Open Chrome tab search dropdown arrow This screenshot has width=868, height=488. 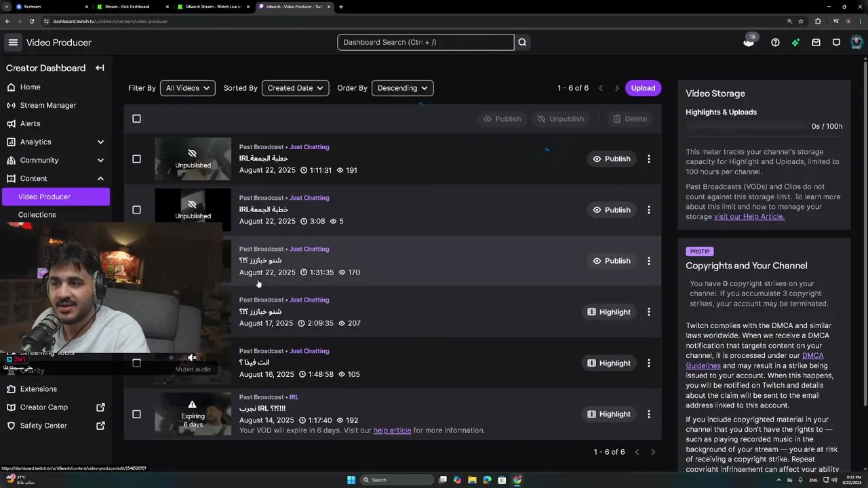(x=7, y=7)
